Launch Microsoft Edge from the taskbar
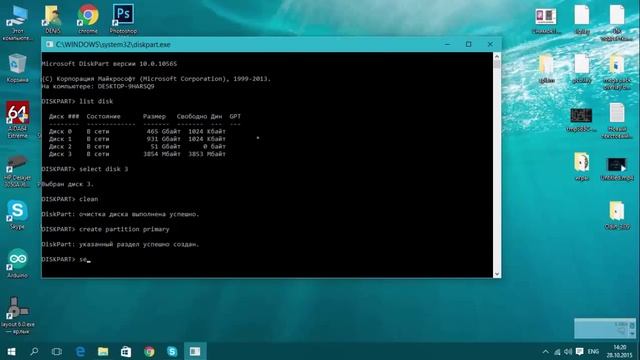This screenshot has height=360, width=640. 80,351
